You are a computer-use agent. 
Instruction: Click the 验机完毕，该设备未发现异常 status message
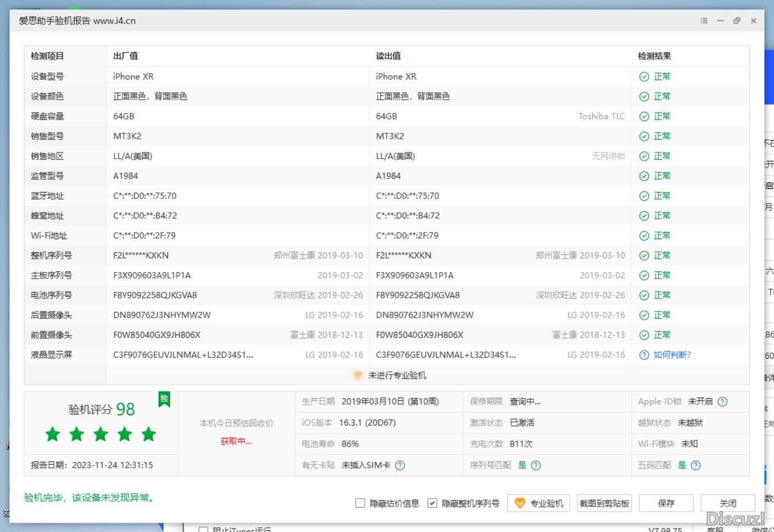(x=91, y=498)
